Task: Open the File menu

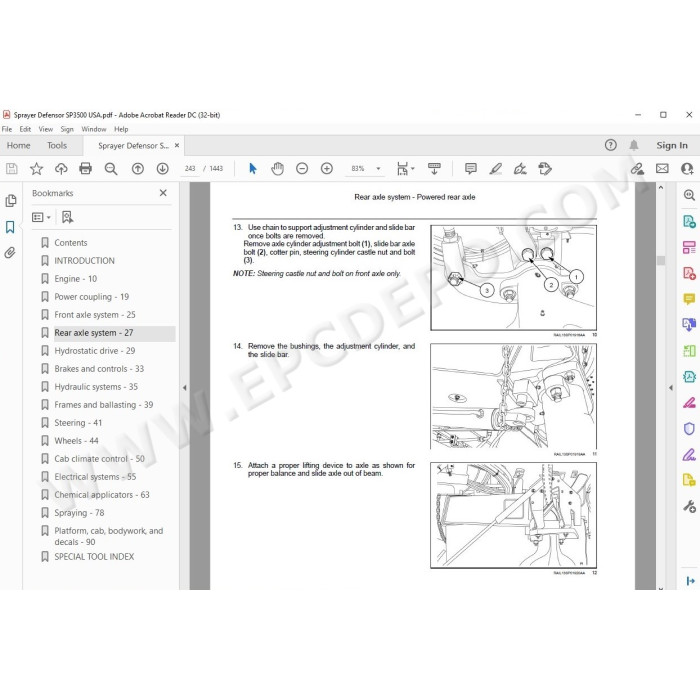Action: point(7,129)
